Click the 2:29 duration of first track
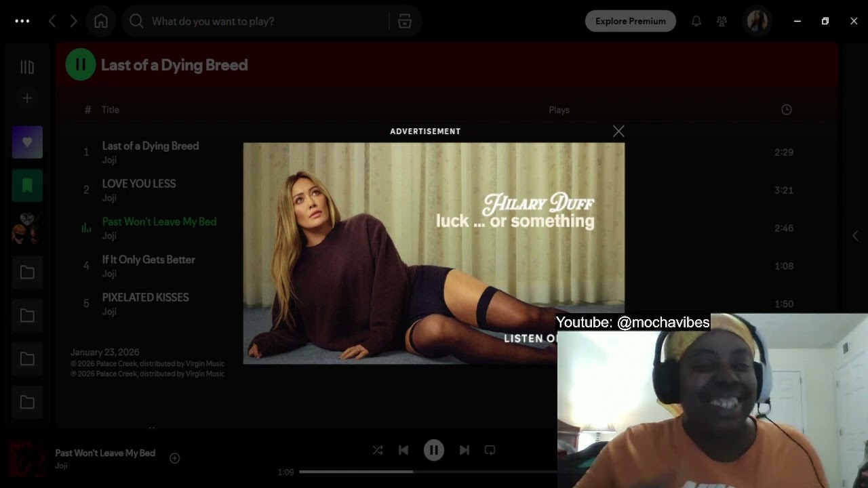 784,152
